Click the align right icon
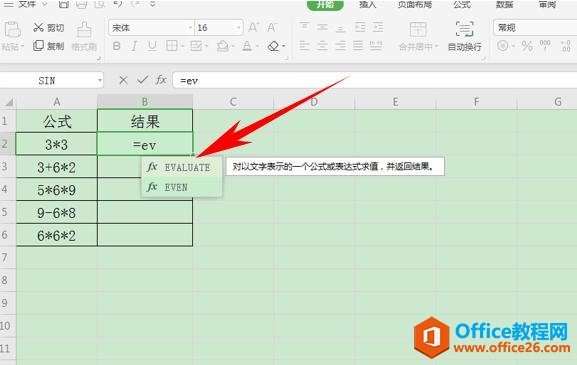577x365 pixels. pos(340,46)
